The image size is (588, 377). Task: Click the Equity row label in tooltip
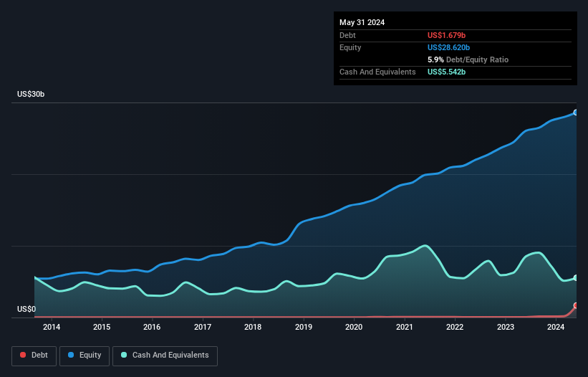[350, 47]
